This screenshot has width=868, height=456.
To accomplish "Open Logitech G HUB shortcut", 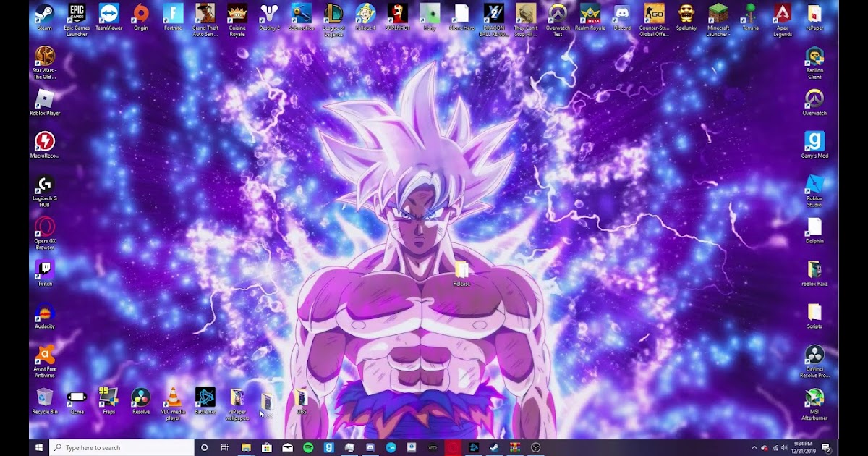I will click(x=45, y=190).
